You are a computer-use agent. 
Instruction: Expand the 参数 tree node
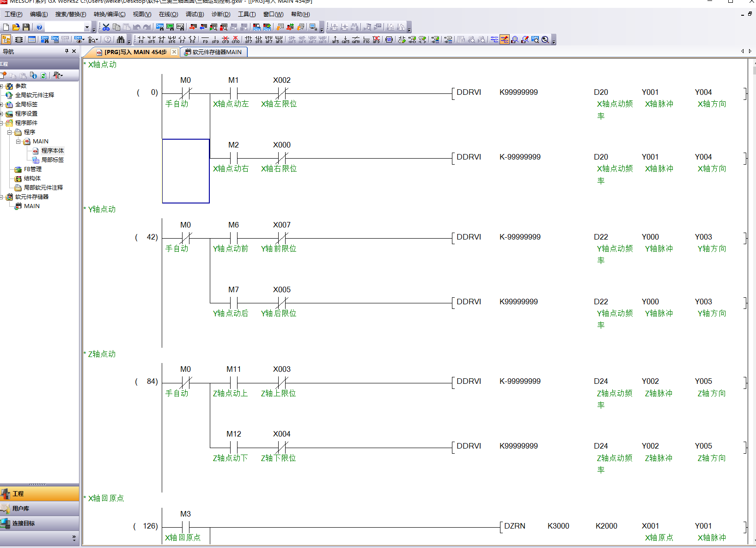(1, 86)
